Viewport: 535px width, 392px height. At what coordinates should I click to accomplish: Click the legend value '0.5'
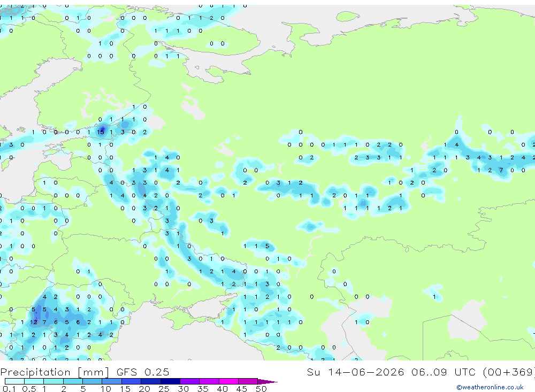click(29, 389)
